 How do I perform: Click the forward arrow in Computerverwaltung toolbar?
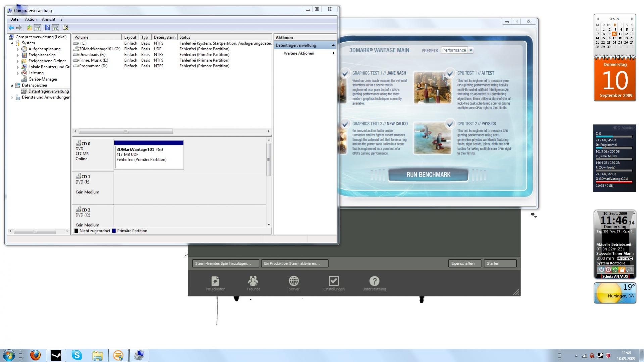tap(19, 28)
